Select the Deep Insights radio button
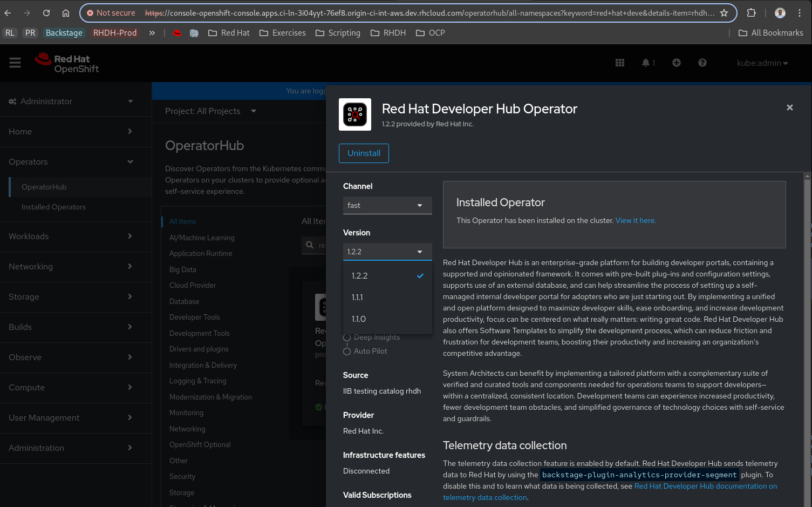The width and height of the screenshot is (812, 507). [347, 337]
